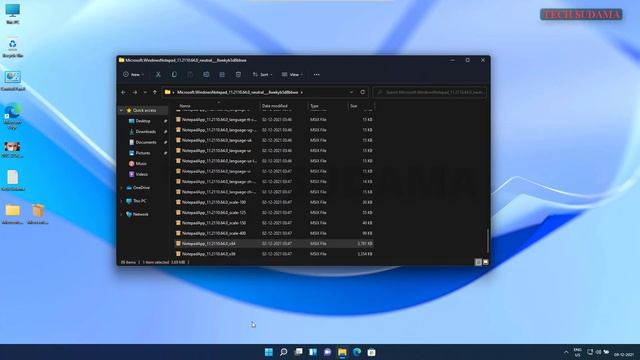Select Music in the navigation pane
The image size is (640, 360).
click(141, 164)
